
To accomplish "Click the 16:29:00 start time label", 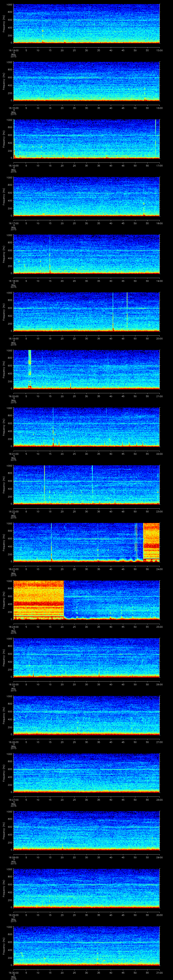I will click(13, 915).
